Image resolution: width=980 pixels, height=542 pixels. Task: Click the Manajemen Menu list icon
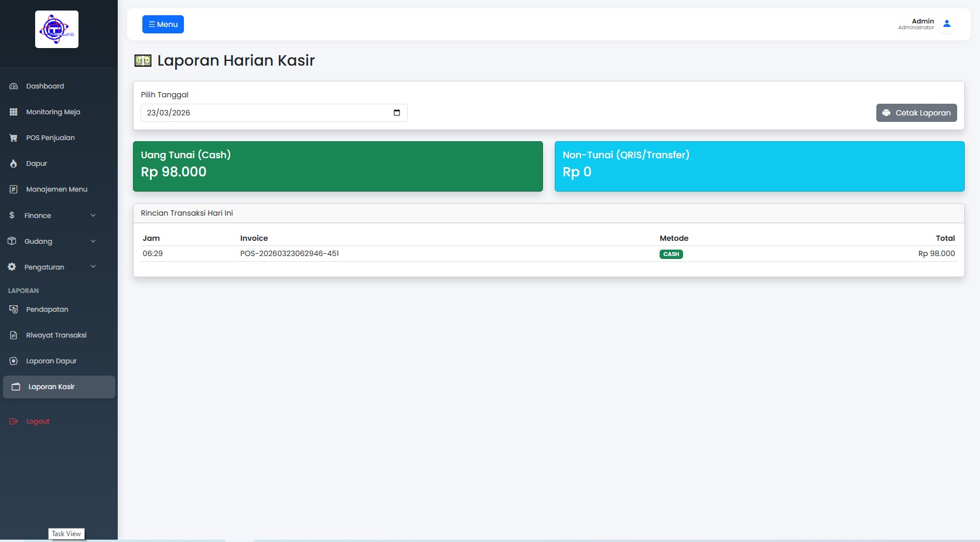click(13, 189)
